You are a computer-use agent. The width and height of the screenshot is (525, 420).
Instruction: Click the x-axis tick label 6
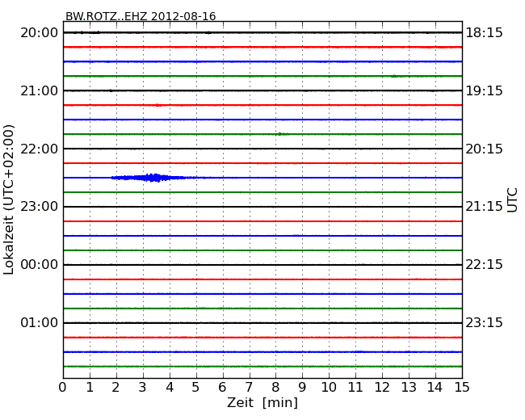222,387
